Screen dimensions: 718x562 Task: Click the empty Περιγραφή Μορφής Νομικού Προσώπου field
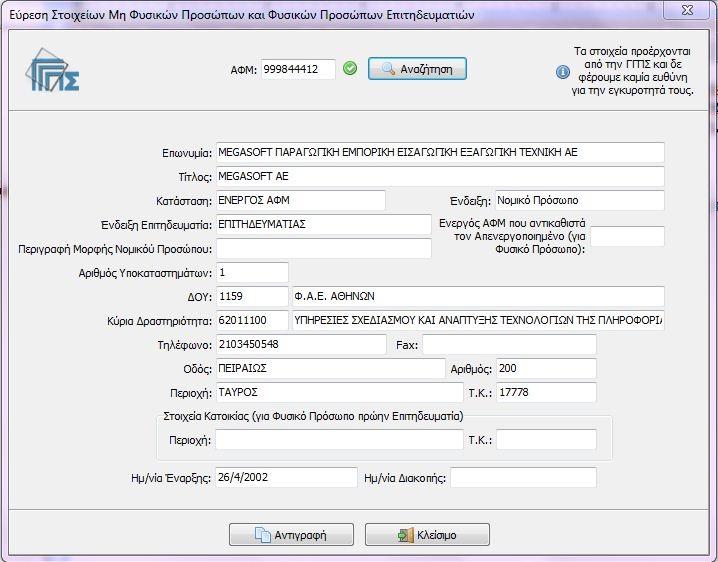pyautogui.click(x=324, y=248)
